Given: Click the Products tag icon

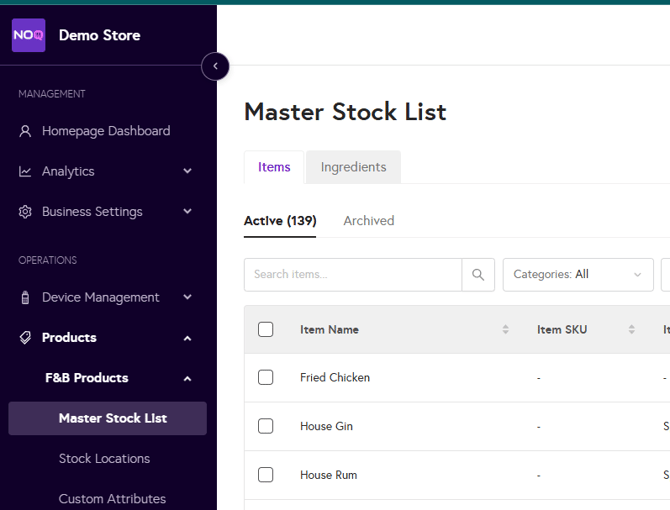Looking at the screenshot, I should tap(26, 338).
